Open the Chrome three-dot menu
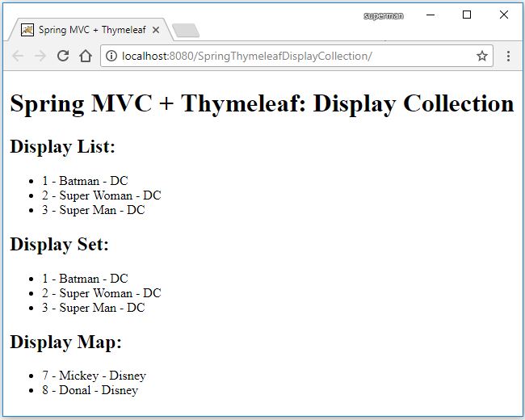This screenshot has width=525, height=420. (508, 56)
